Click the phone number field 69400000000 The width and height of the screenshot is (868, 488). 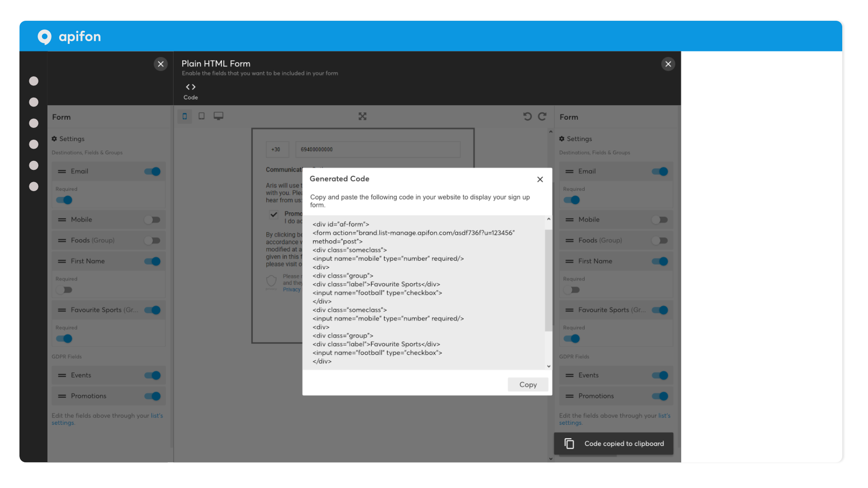pyautogui.click(x=378, y=150)
